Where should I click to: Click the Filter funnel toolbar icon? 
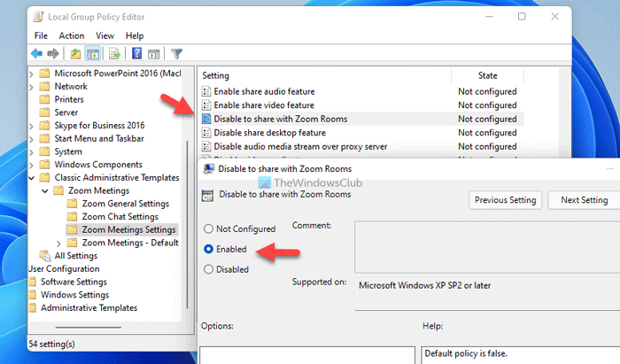[x=176, y=53]
